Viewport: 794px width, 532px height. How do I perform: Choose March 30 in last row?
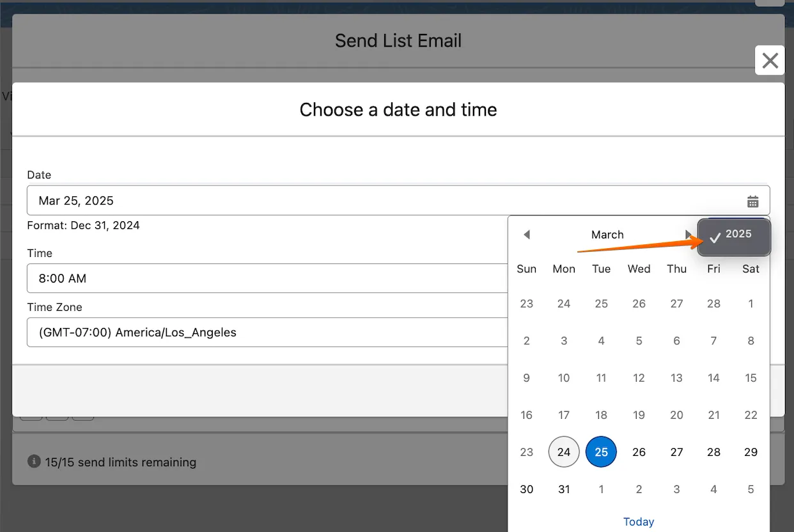click(x=526, y=489)
